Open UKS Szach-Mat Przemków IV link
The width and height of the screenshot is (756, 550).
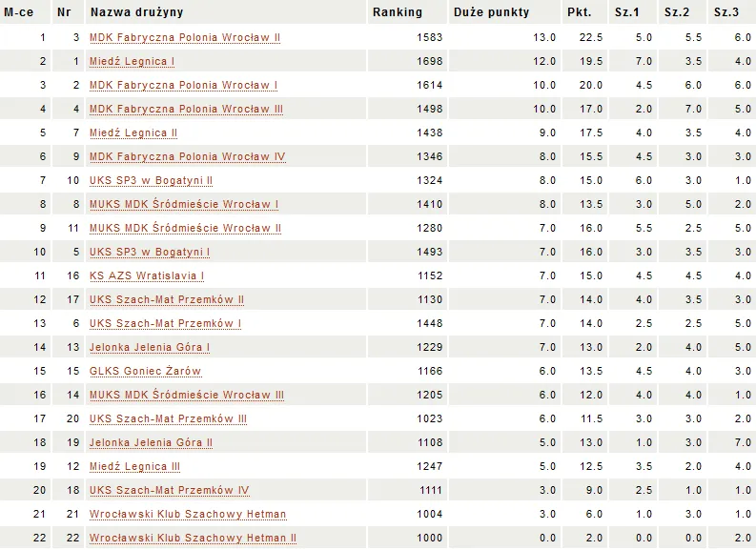point(169,491)
